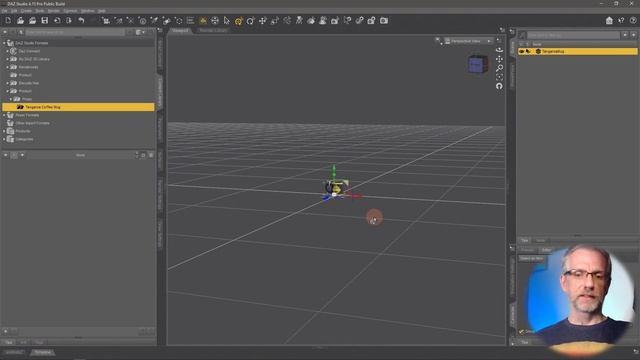Viewport: 640px width, 360px height.
Task: Click the camera icon ending the toolbar
Action: (x=384, y=20)
